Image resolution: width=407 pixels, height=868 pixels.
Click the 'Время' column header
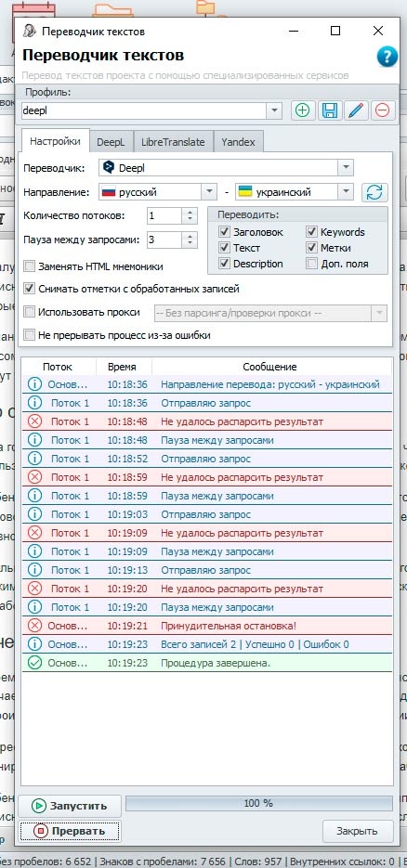pos(123,367)
